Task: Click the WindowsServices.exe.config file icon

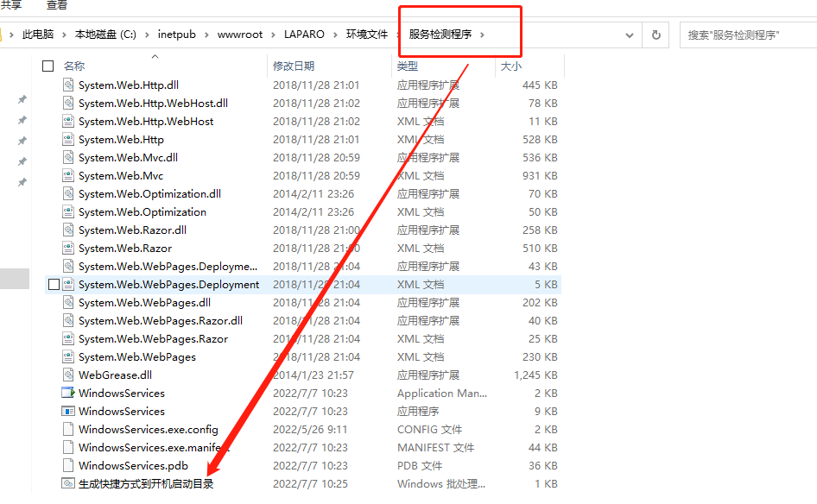Action: [x=68, y=429]
